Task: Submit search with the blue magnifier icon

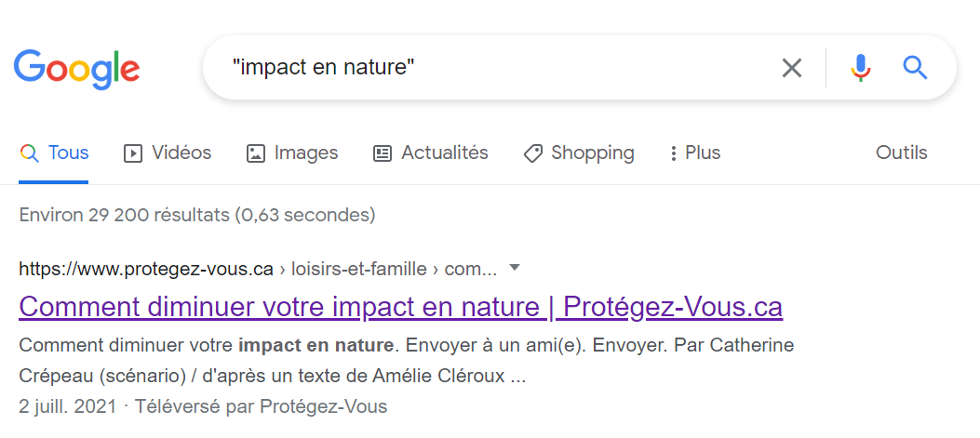Action: tap(916, 68)
